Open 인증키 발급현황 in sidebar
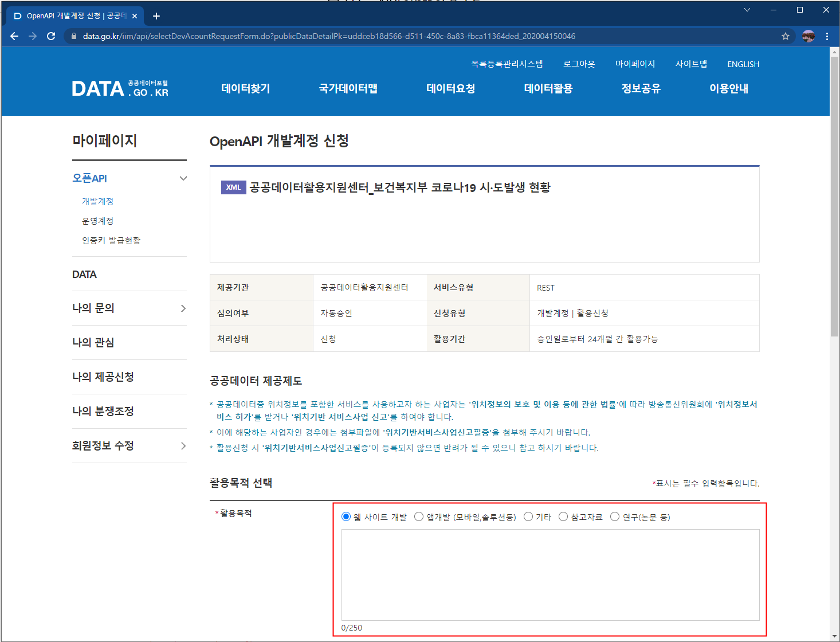 click(x=111, y=241)
